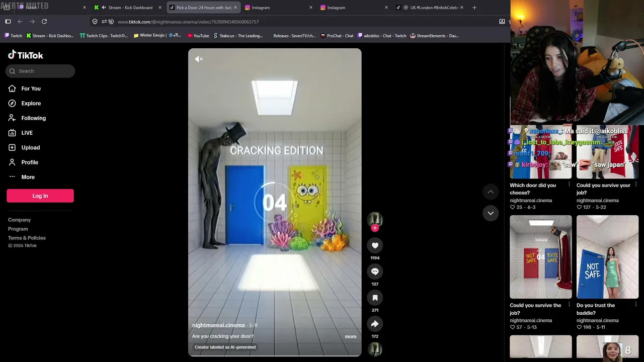The image size is (644, 362).
Task: Open the Program footer link
Action: (x=18, y=229)
